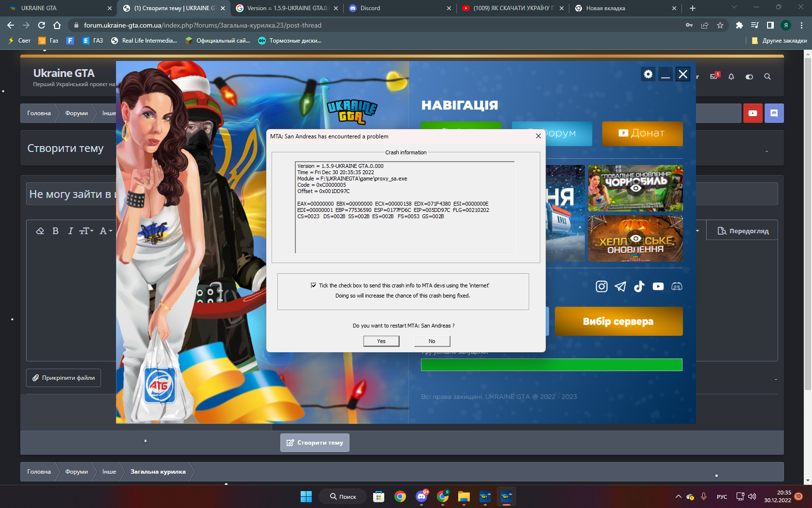Toggle italic in the post editor
The height and width of the screenshot is (508, 812).
coord(71,231)
